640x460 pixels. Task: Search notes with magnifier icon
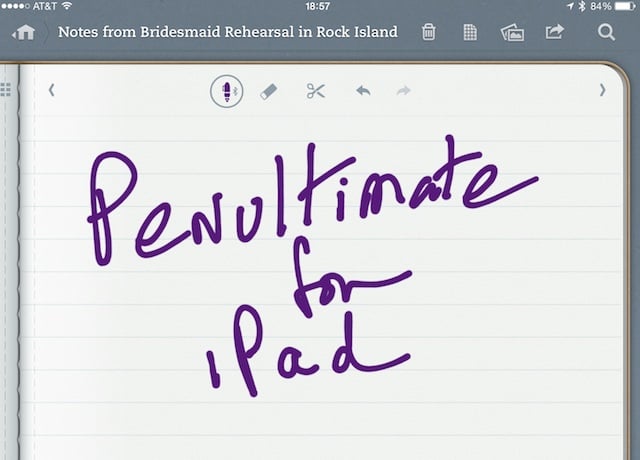(606, 32)
